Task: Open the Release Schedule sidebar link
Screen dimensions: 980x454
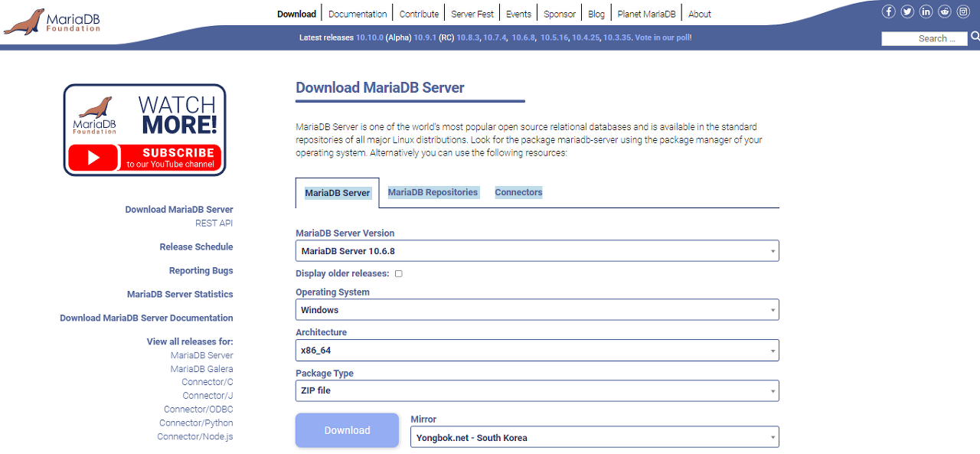Action: point(196,247)
